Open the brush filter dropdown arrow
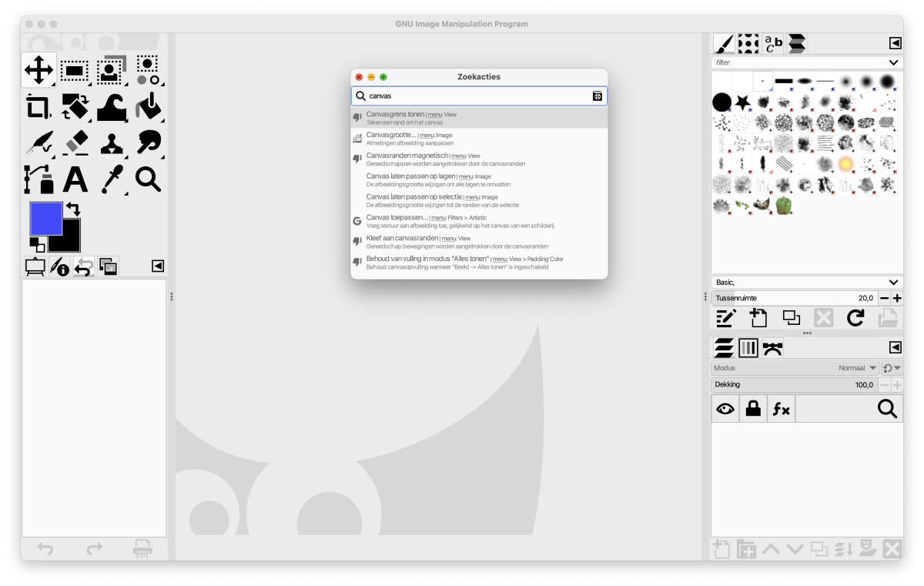 click(x=893, y=62)
